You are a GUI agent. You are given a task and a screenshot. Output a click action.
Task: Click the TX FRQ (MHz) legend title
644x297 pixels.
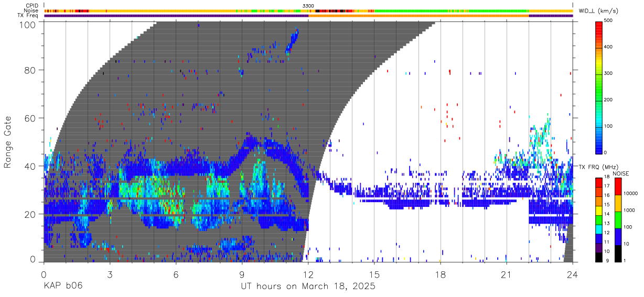click(x=599, y=167)
